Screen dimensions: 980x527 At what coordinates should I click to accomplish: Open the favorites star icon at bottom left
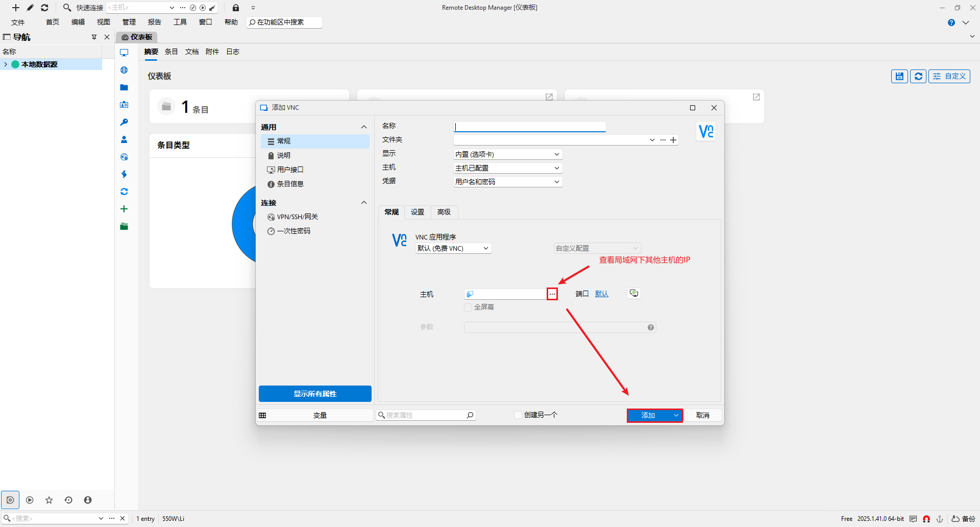point(49,500)
